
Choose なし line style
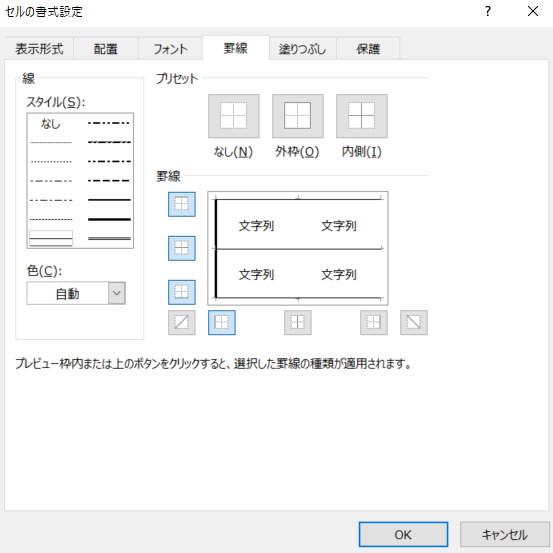coord(51,123)
